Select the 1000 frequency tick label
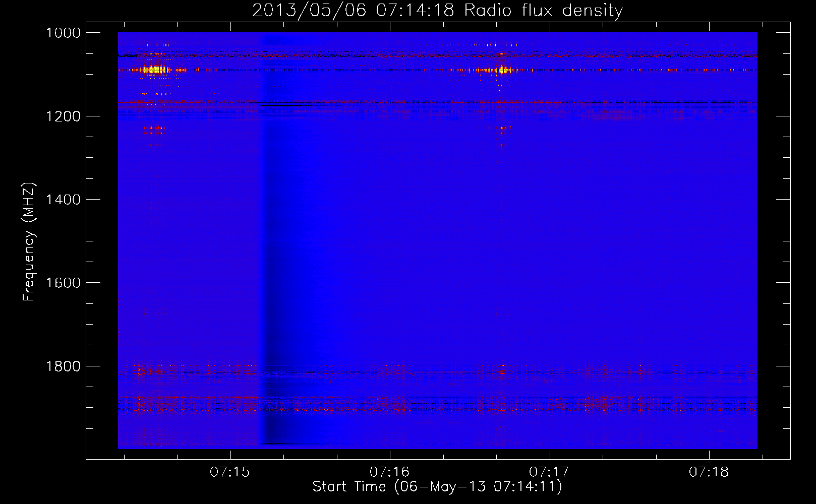This screenshot has width=816, height=504. tap(63, 33)
